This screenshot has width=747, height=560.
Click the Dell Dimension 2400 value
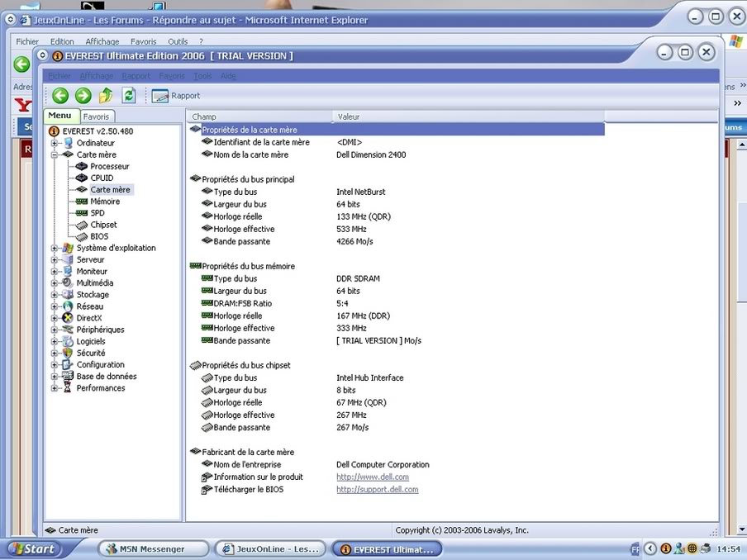pos(371,154)
